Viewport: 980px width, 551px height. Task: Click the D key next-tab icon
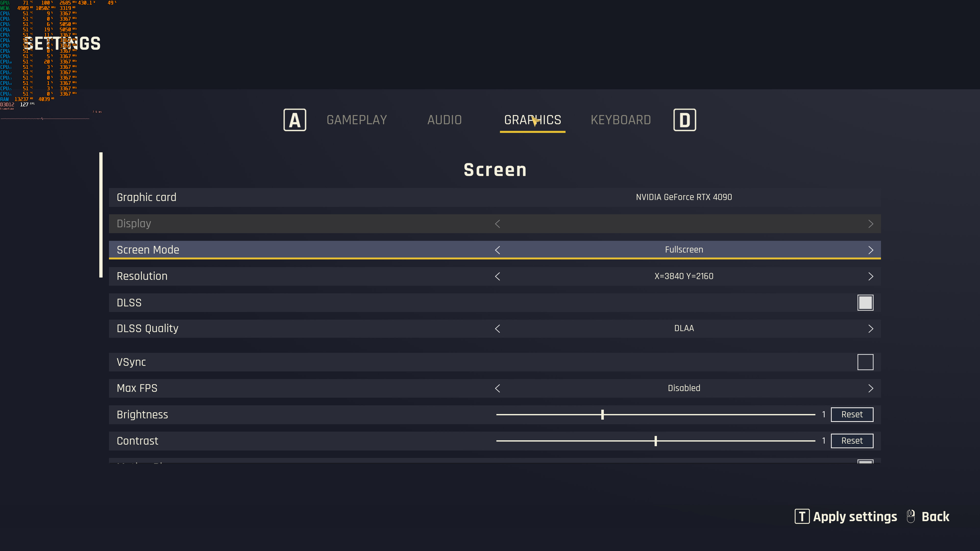[684, 120]
